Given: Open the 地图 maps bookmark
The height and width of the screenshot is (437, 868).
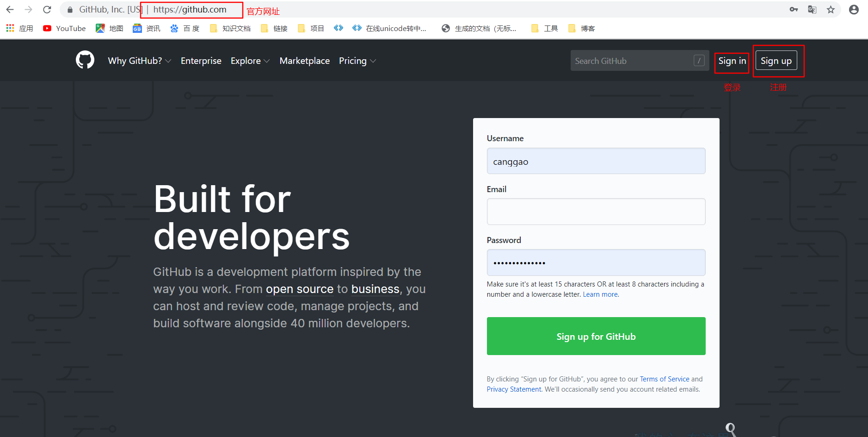Looking at the screenshot, I should 109,28.
